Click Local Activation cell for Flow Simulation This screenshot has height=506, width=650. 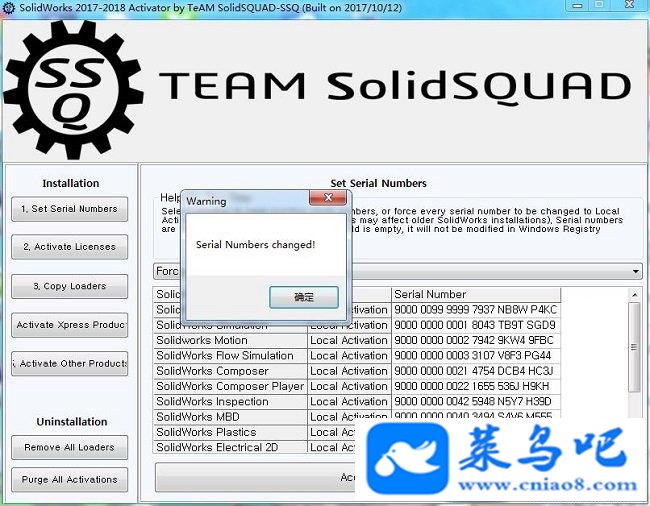pos(349,356)
